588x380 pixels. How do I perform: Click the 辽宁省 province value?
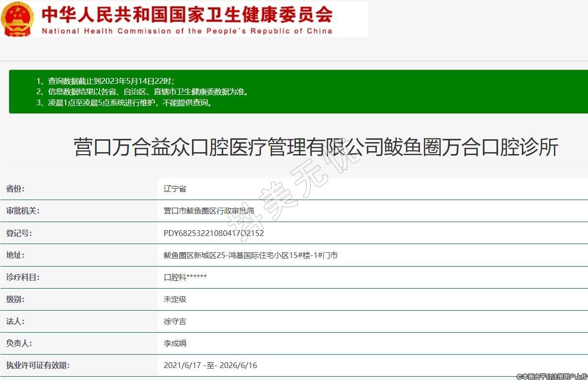tap(175, 189)
